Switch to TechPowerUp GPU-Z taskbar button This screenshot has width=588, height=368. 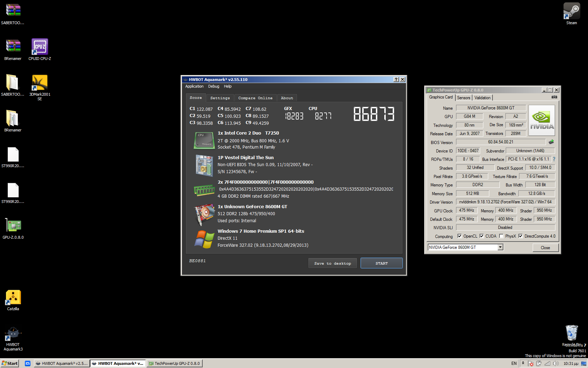click(174, 363)
